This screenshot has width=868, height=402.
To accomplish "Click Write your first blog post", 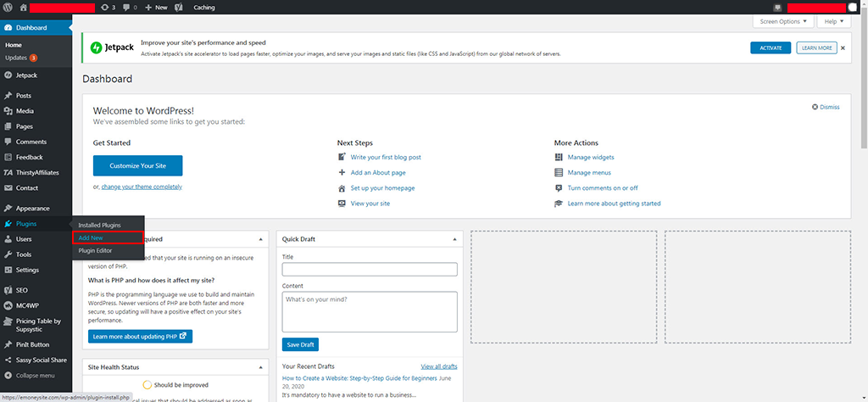I will 386,157.
